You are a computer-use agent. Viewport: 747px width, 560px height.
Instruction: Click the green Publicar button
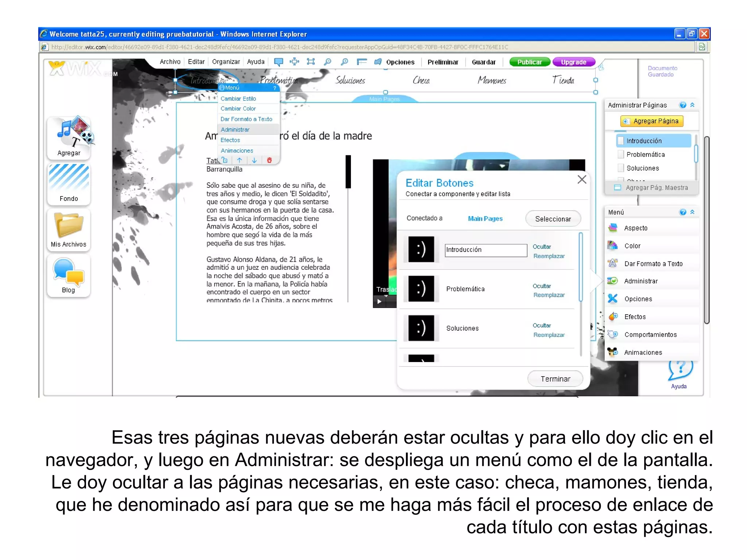530,62
